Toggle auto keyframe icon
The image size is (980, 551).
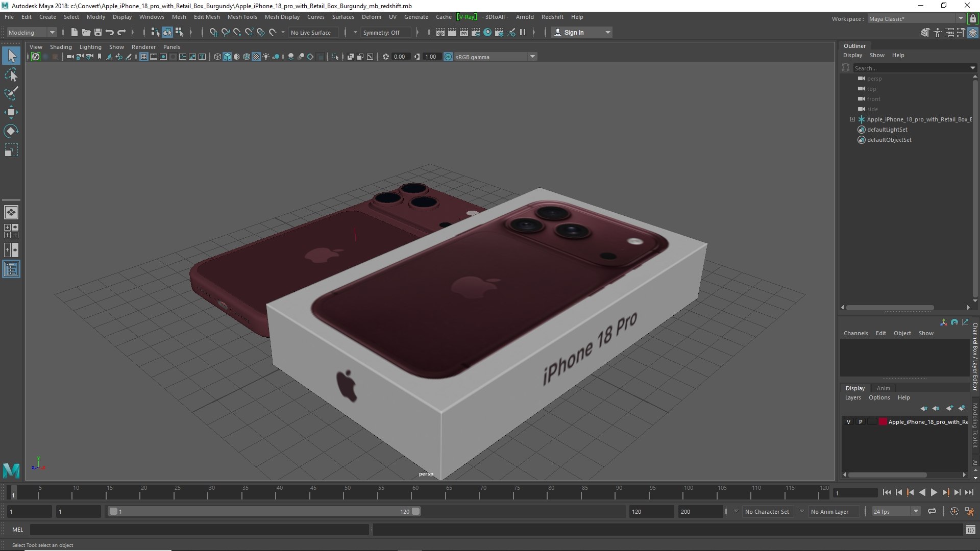tap(954, 511)
